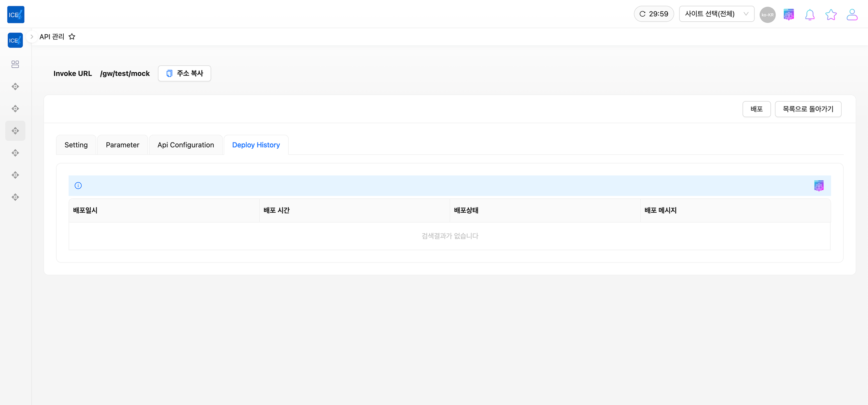Open the notifications bell icon
Viewport: 868px width, 405px height.
pos(810,15)
